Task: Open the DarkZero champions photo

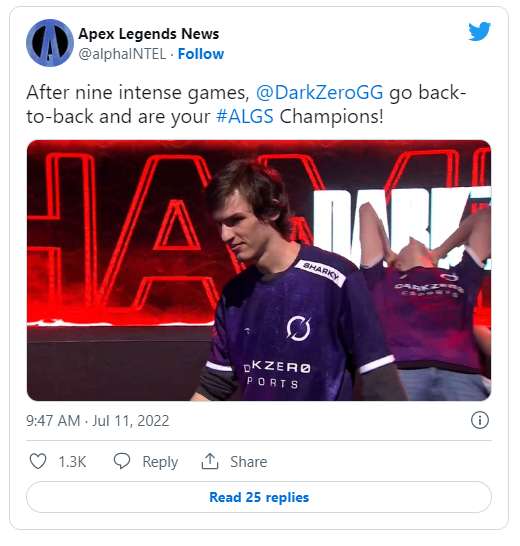Action: point(259,270)
